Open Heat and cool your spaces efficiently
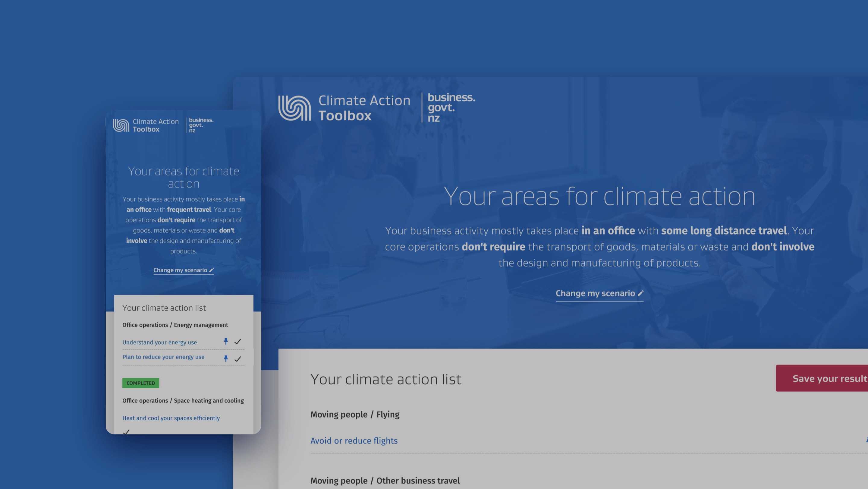 point(171,418)
